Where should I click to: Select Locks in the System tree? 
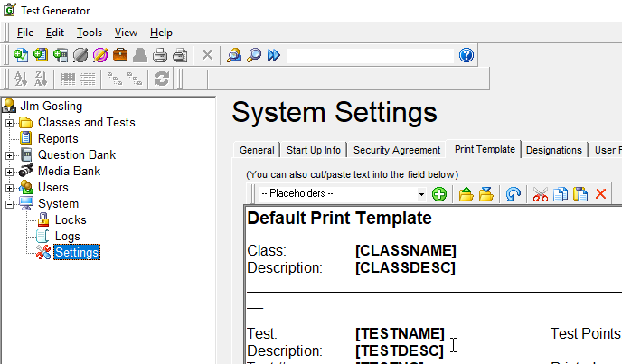(x=71, y=219)
